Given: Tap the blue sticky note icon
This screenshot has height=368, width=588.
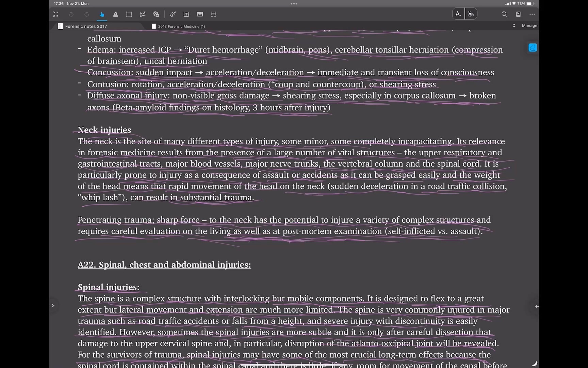Looking at the screenshot, I should point(533,48).
